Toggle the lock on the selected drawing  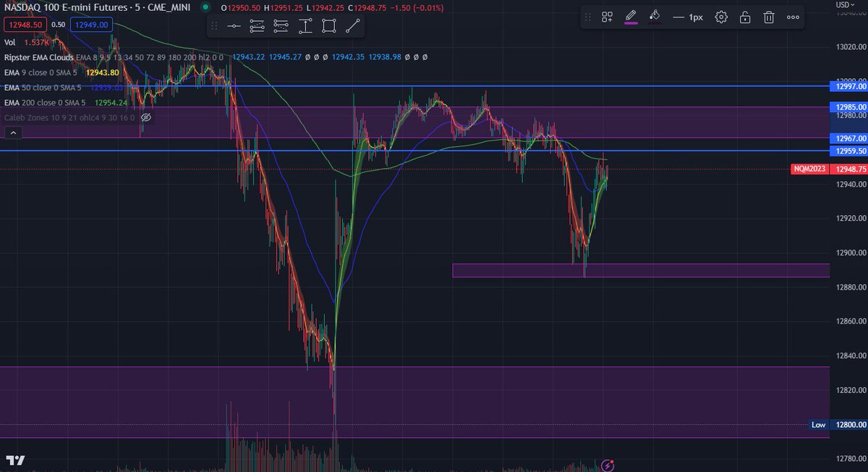point(745,17)
